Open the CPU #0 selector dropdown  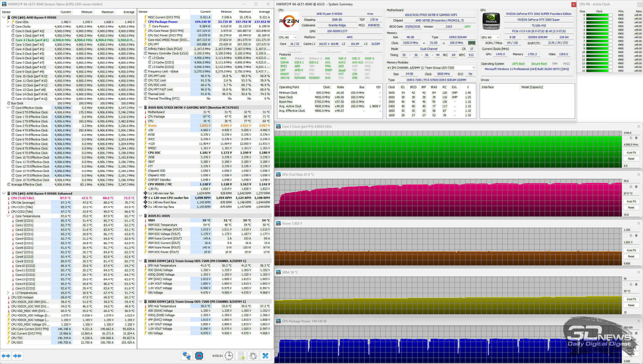(288, 37)
